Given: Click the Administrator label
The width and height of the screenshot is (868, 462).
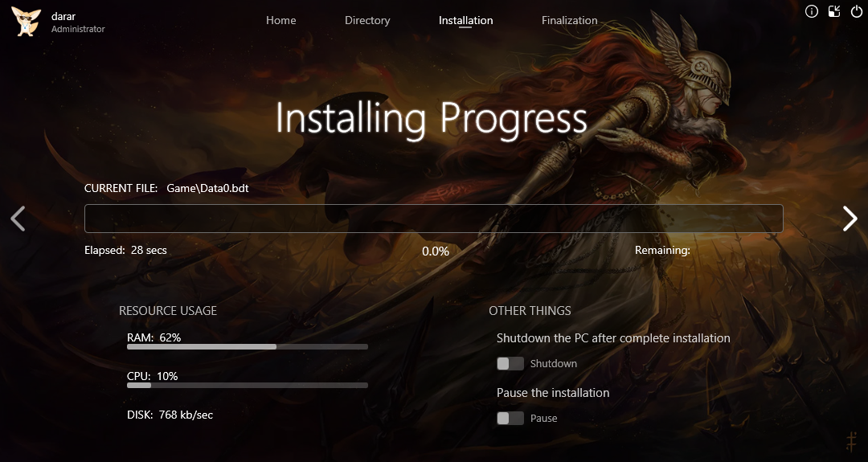Looking at the screenshot, I should pos(78,29).
